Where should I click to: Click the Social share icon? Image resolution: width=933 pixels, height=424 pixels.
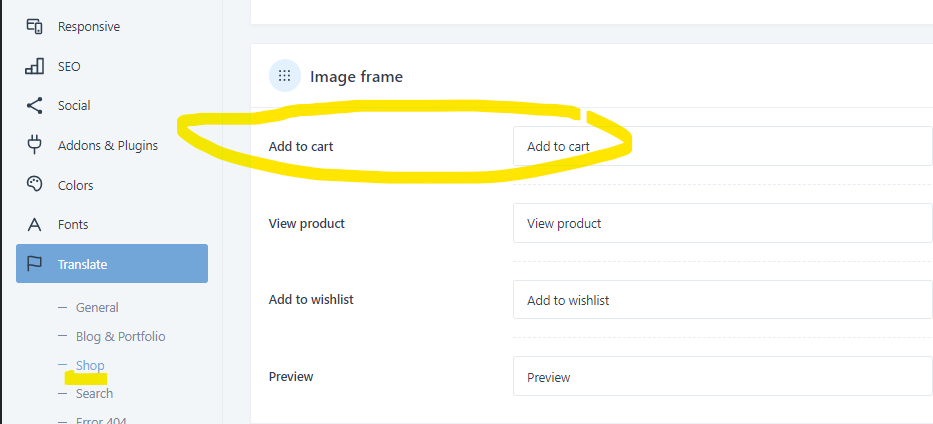[x=35, y=106]
